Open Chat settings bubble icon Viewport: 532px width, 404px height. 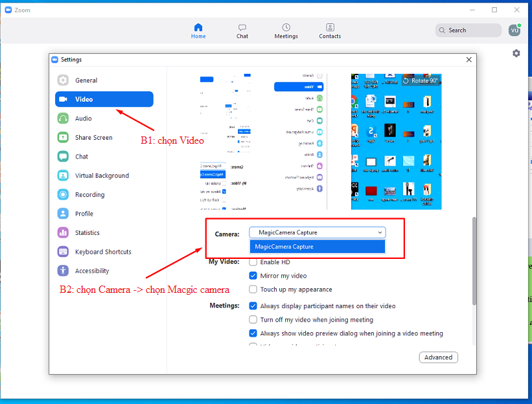(x=63, y=156)
